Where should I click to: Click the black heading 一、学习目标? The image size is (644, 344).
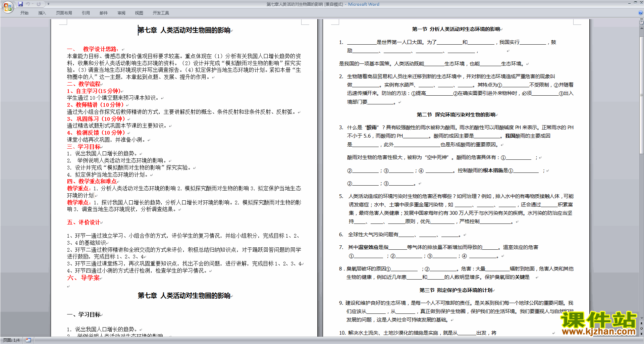tap(84, 314)
